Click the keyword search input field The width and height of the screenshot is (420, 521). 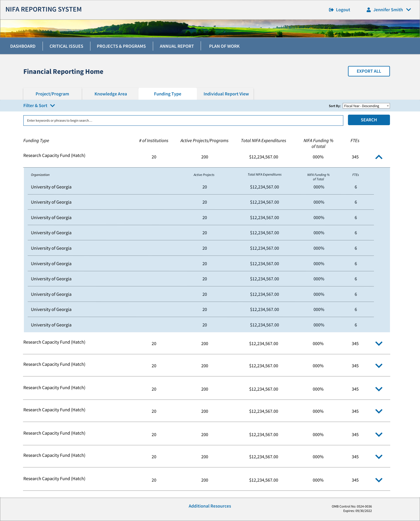click(183, 120)
